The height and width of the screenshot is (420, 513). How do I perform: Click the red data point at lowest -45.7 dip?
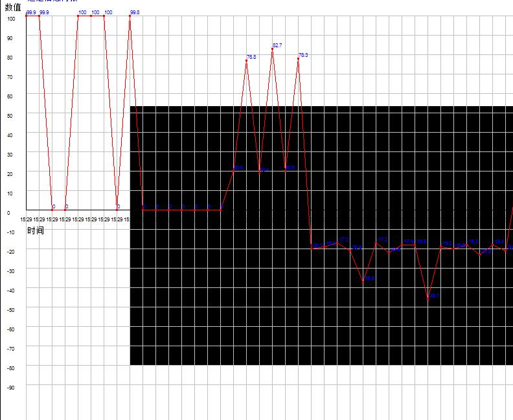tap(428, 299)
